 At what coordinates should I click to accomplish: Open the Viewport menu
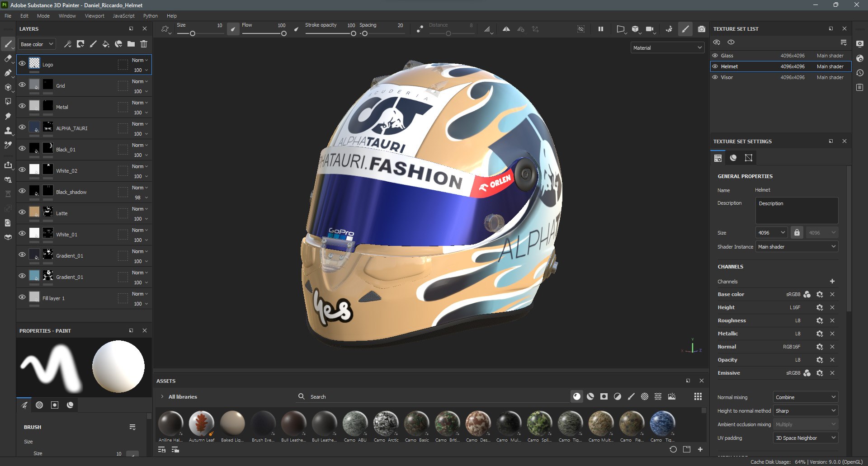pos(94,16)
